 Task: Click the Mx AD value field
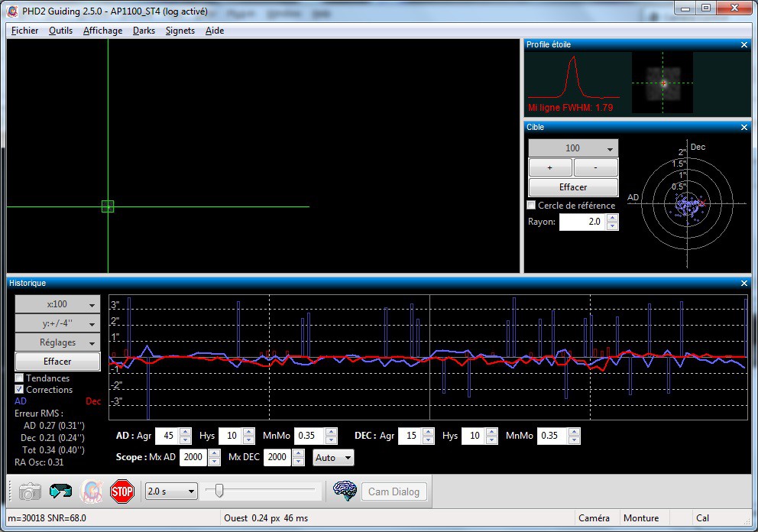click(194, 457)
